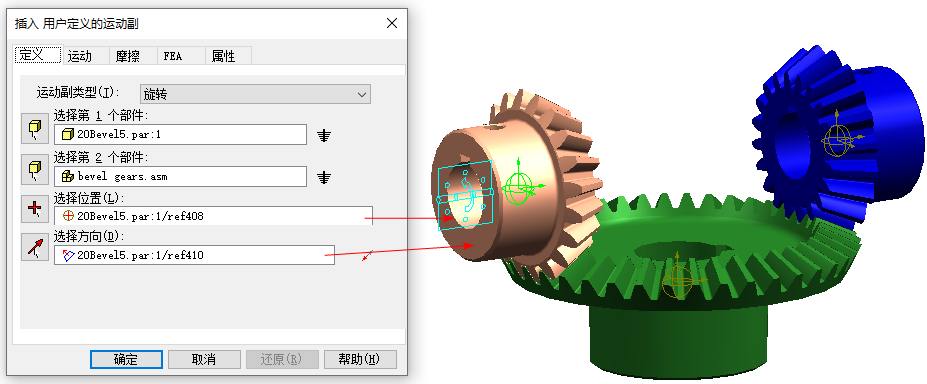Toggle ground icon beside bevel gears.asm field
927x384 pixels.
(x=323, y=177)
